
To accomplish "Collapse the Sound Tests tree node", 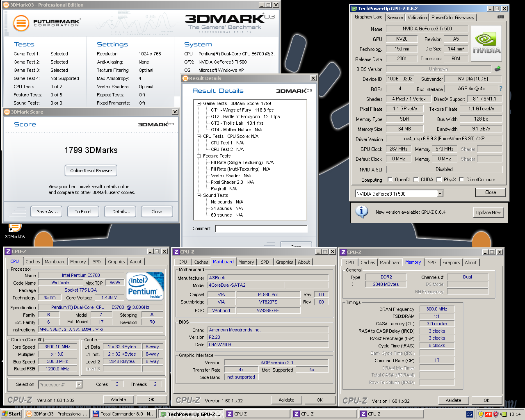I will (x=199, y=195).
